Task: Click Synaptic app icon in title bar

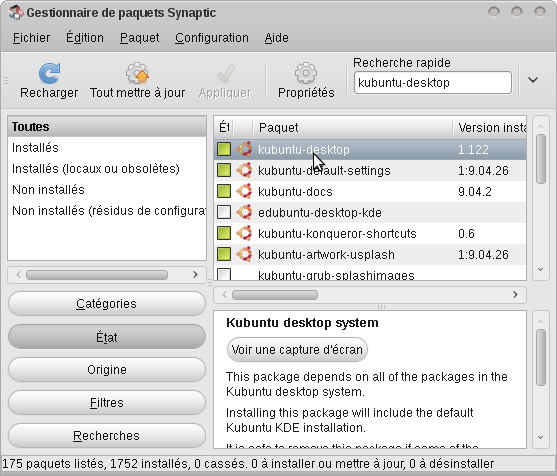Action: [16, 13]
